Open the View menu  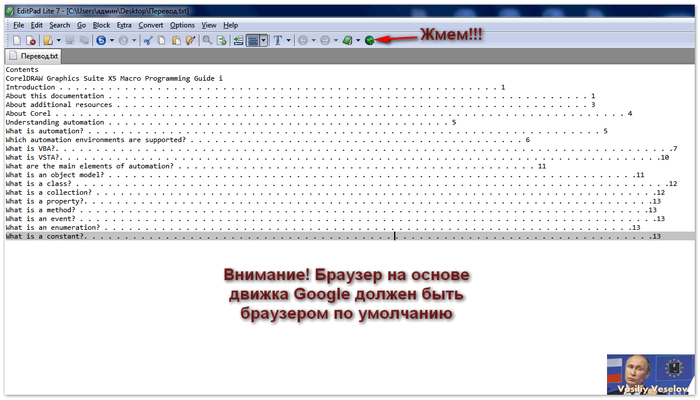coord(208,25)
